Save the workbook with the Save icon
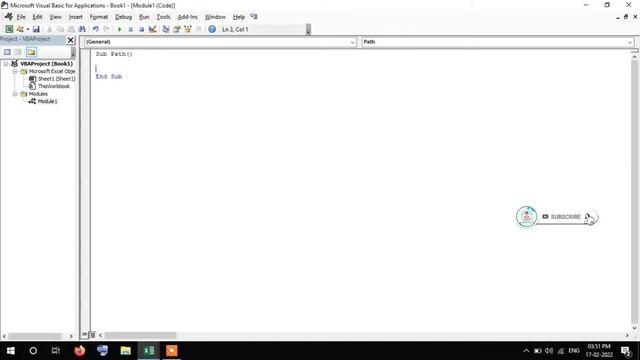The width and height of the screenshot is (640, 360). [36, 29]
